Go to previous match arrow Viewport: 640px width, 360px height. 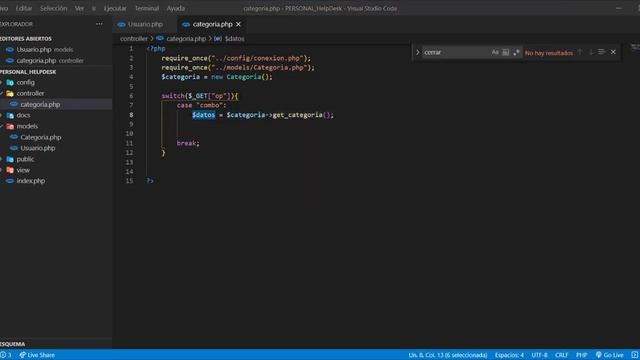tap(580, 52)
